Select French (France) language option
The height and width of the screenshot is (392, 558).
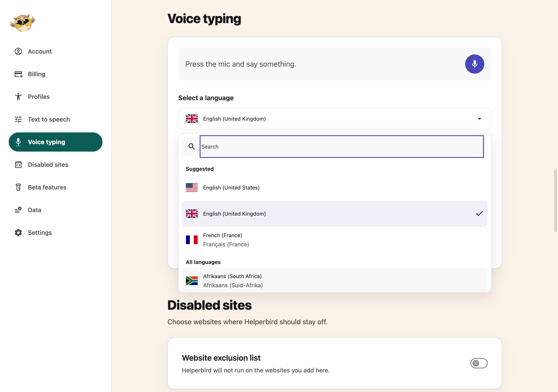[335, 240]
